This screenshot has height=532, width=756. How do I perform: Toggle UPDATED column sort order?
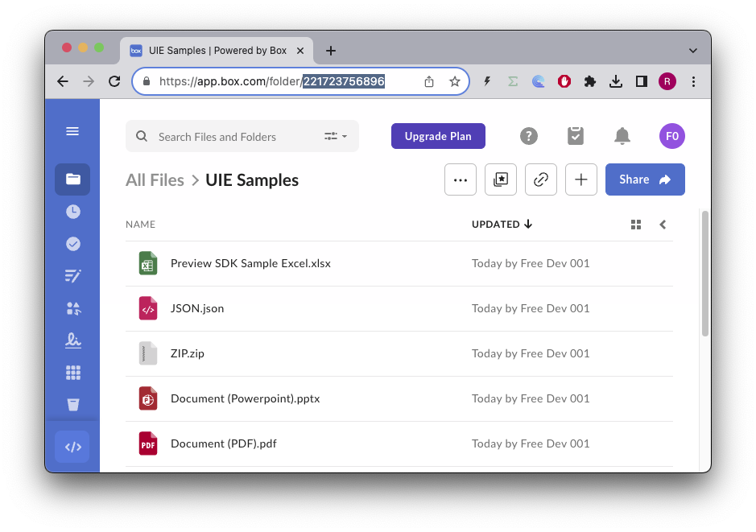point(502,224)
